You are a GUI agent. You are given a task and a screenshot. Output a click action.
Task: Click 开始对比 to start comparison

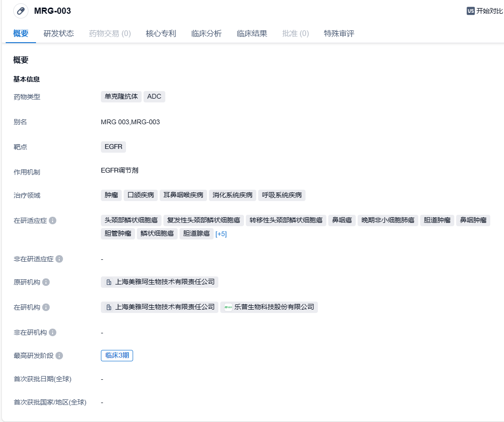pyautogui.click(x=489, y=11)
